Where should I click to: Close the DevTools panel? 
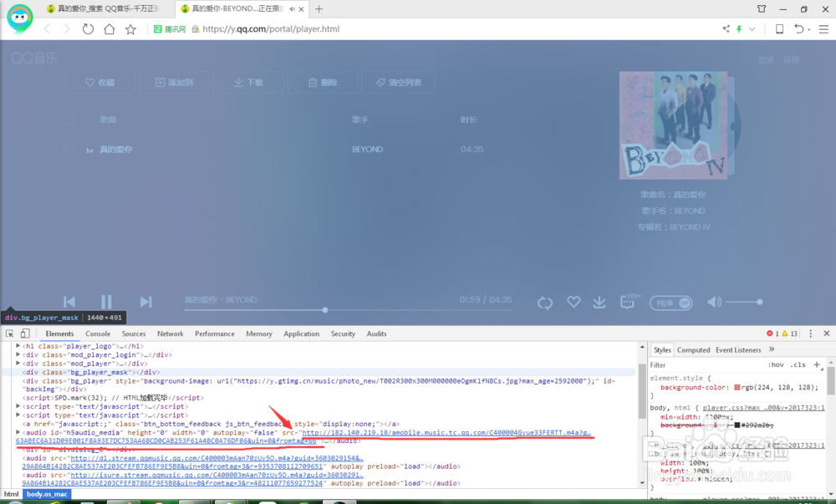tap(827, 333)
